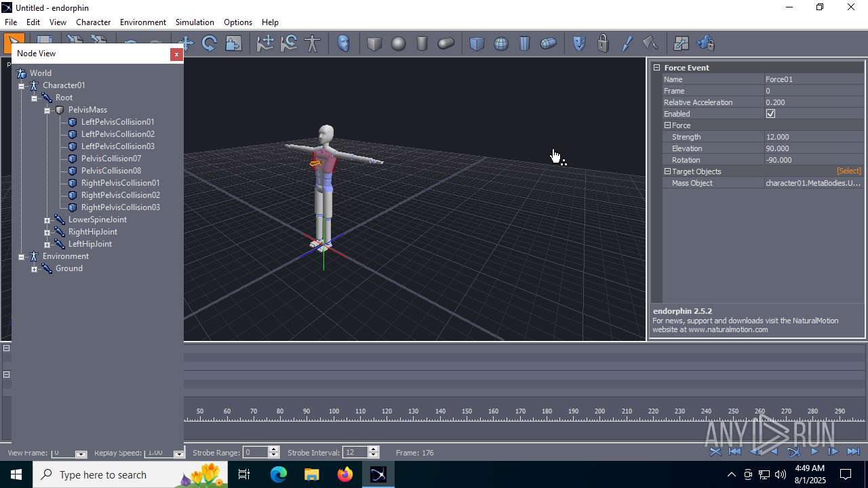Click the blue pen-shaped toolbar icon
The width and height of the screenshot is (868, 488).
(627, 43)
